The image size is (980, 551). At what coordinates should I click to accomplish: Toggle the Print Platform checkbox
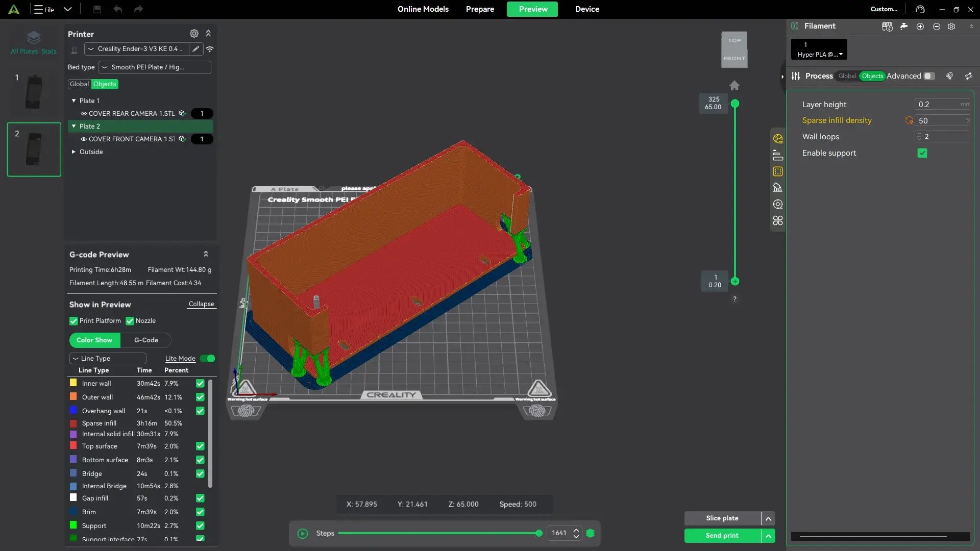(73, 321)
